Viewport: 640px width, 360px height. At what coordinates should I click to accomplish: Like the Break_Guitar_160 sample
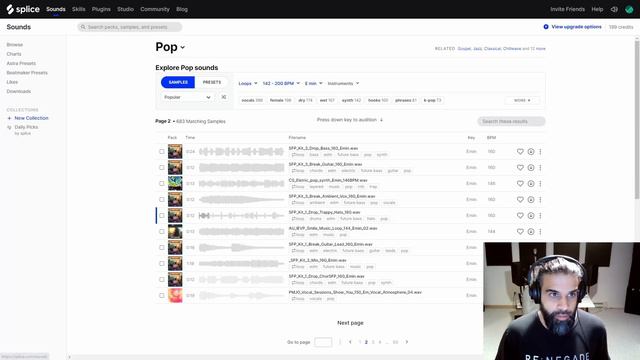[520, 167]
